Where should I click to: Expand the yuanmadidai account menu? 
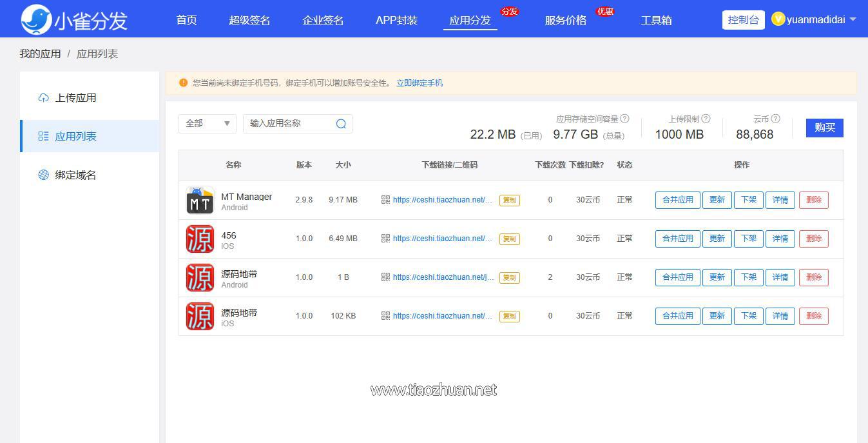pos(816,19)
